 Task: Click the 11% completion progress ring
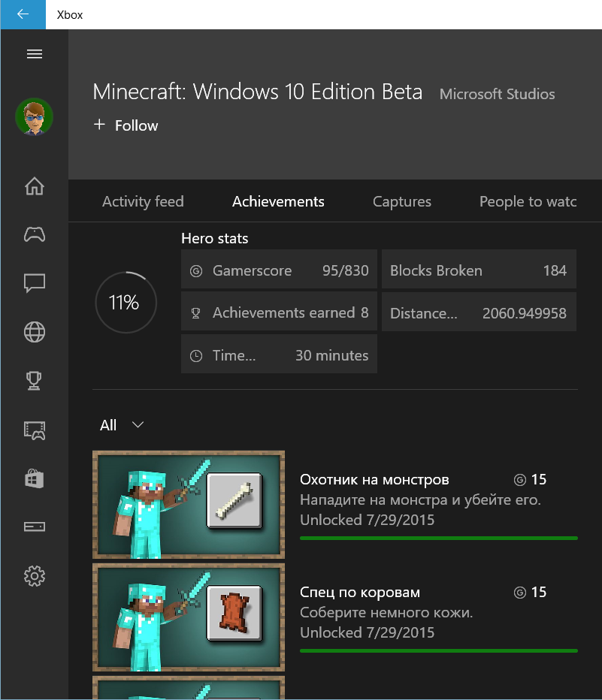[x=126, y=302]
